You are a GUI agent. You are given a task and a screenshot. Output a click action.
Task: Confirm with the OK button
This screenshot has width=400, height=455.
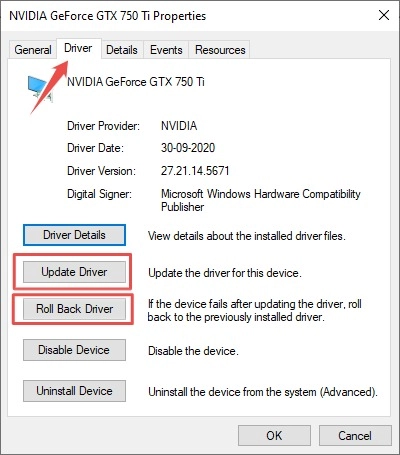click(274, 435)
